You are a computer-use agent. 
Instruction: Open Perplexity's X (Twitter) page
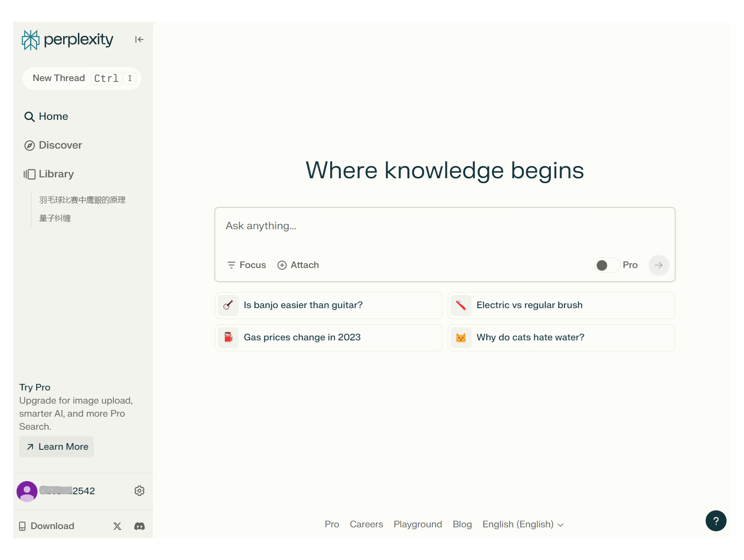117,526
